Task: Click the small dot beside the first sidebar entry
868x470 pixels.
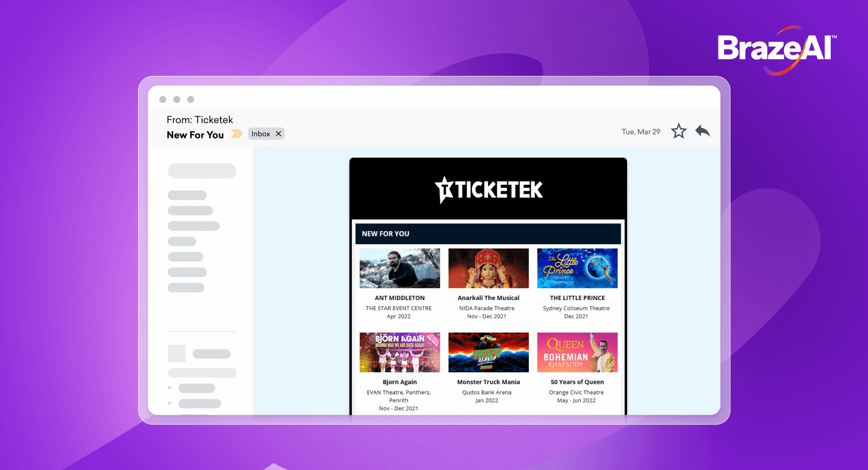Action: click(x=169, y=388)
